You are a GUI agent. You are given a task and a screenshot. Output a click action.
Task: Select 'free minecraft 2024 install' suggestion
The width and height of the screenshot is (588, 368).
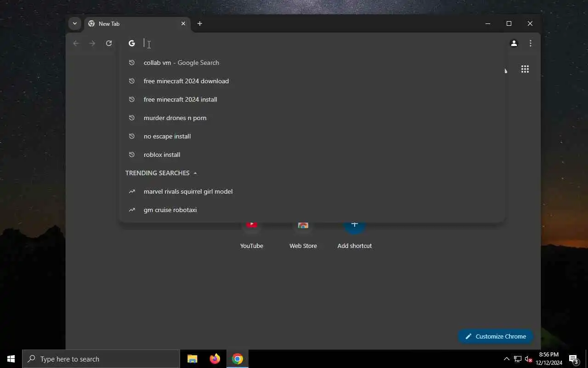312,99
